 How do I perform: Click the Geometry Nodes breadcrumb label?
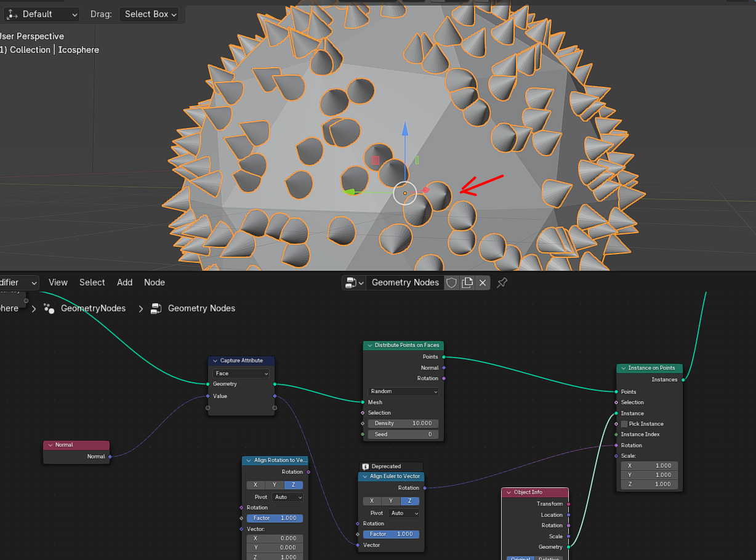201,308
